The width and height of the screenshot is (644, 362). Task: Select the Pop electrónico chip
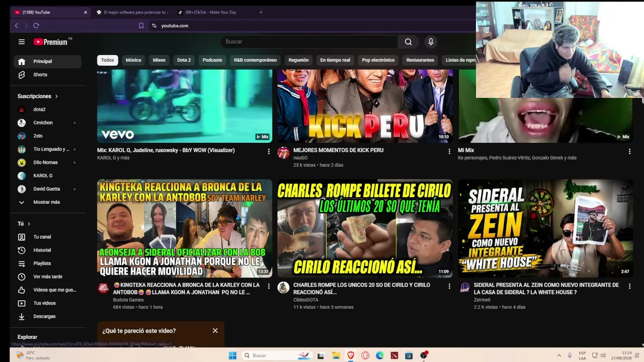(x=378, y=60)
